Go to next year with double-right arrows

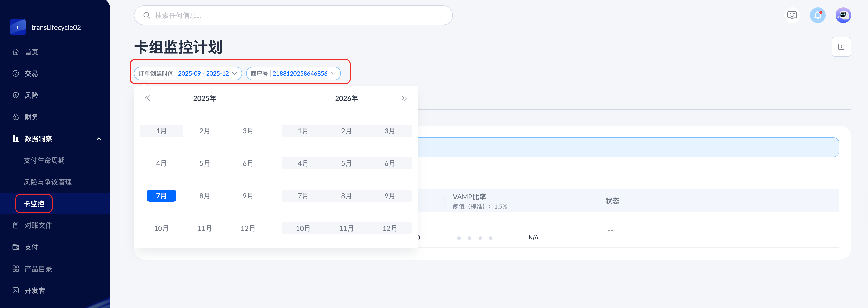tap(404, 98)
